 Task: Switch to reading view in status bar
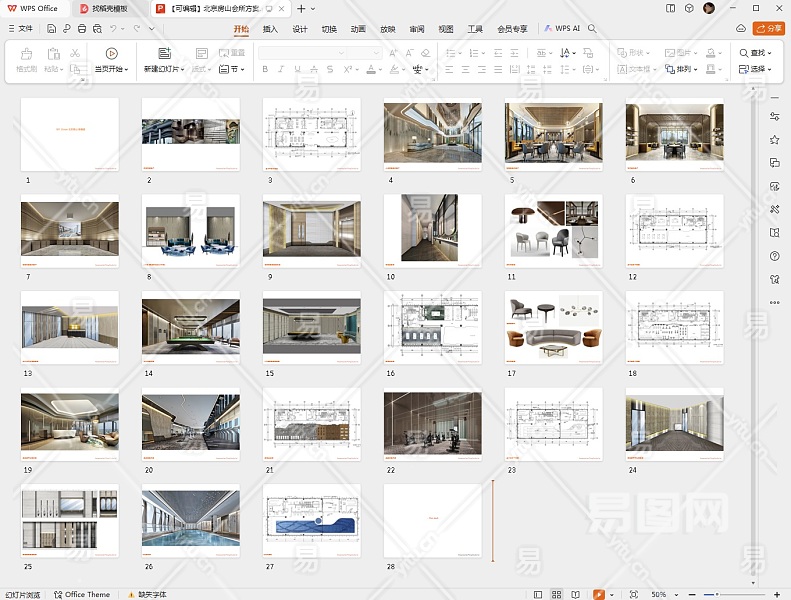click(576, 594)
